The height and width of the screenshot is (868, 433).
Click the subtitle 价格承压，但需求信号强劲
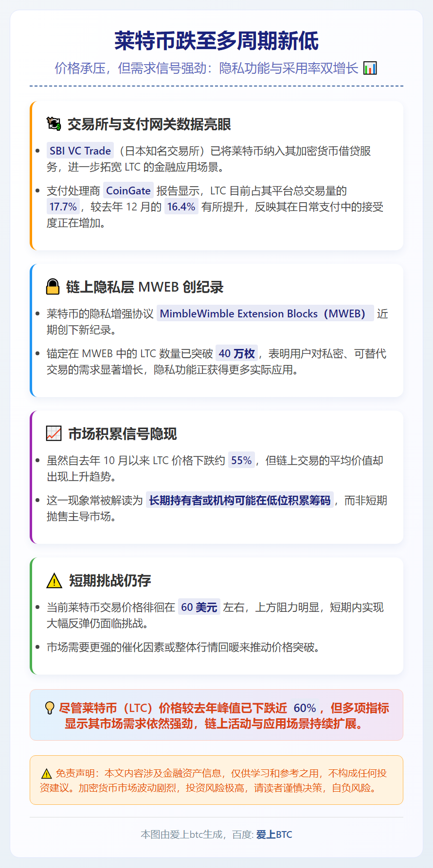pos(130,68)
